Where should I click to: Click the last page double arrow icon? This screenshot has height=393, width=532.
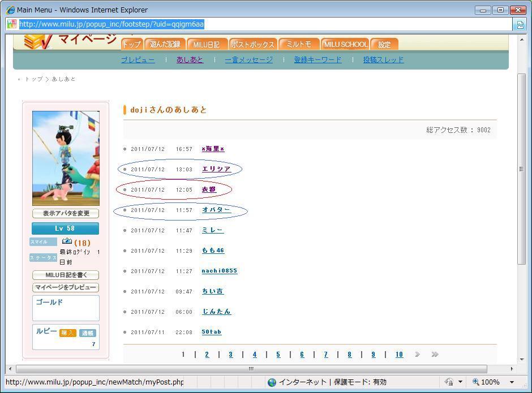(435, 355)
